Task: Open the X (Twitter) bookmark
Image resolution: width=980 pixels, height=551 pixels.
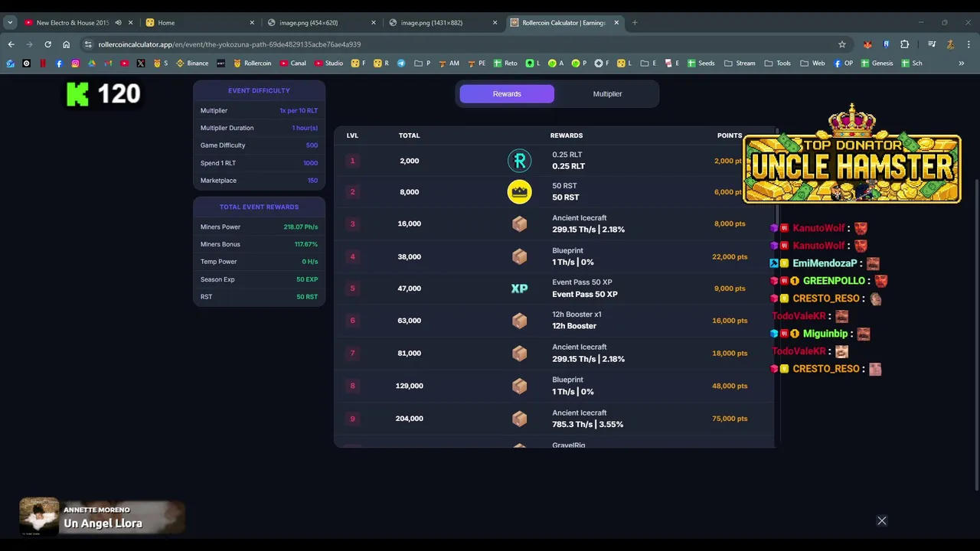Action: tap(141, 64)
